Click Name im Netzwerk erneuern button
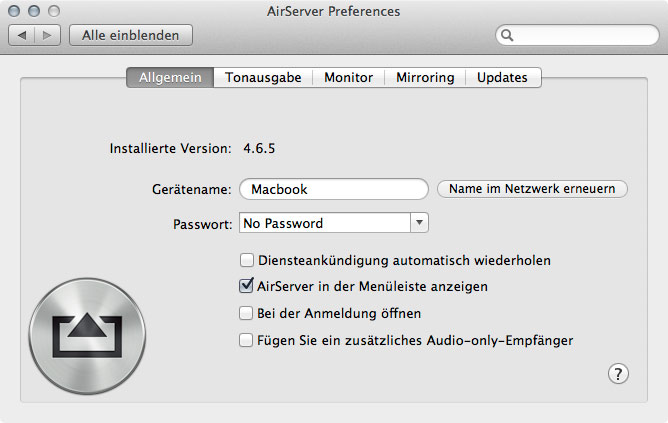 [x=532, y=189]
